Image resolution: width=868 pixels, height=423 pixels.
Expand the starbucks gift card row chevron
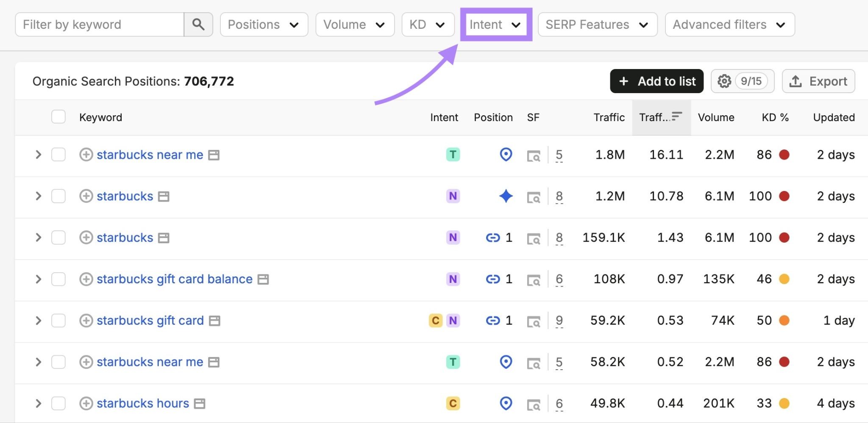click(38, 321)
